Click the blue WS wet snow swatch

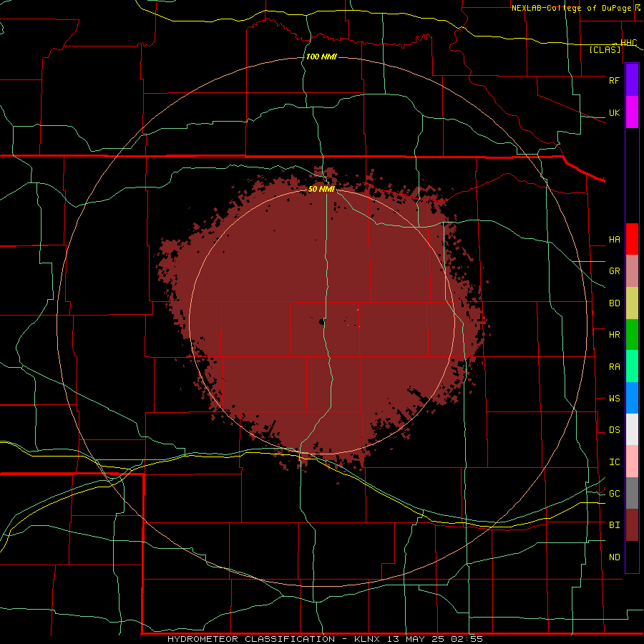tap(632, 398)
